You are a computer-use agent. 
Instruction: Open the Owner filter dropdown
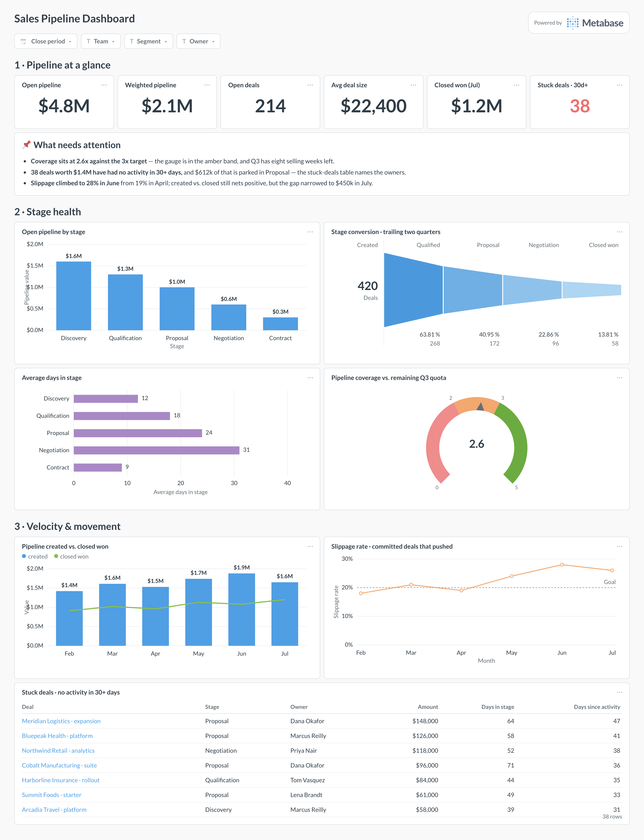click(198, 41)
